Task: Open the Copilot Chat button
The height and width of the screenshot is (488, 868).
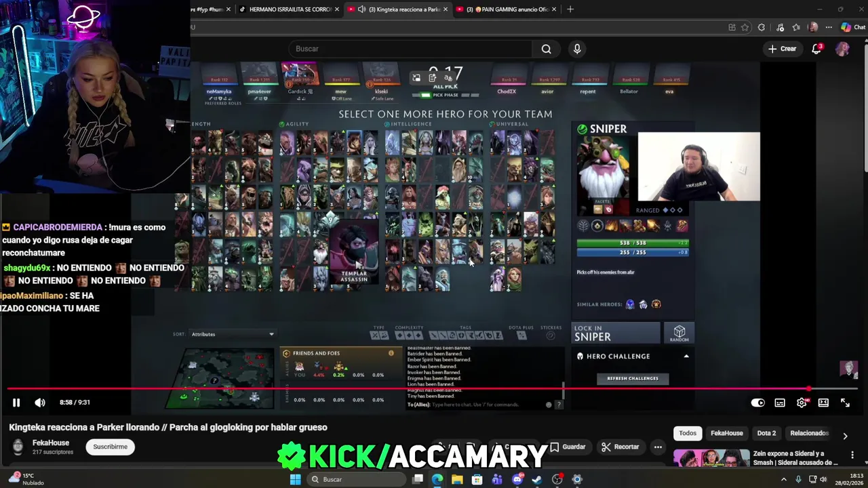Action: click(x=853, y=28)
